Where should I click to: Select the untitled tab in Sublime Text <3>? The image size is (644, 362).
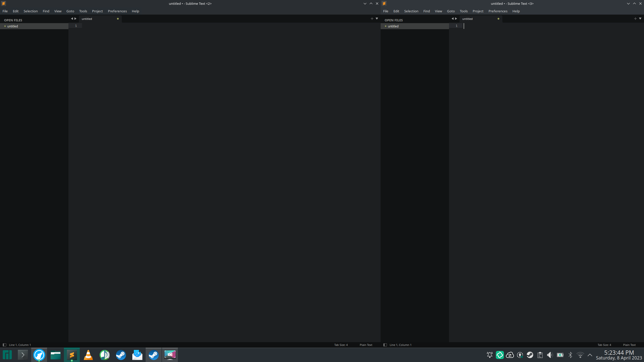tap(481, 19)
